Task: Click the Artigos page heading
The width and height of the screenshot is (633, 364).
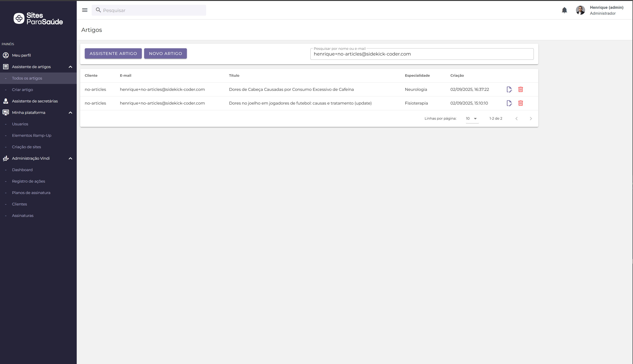Action: (x=92, y=30)
